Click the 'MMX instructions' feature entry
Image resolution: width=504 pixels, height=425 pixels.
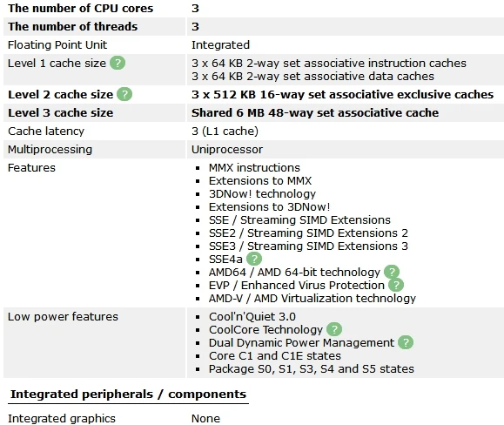(x=254, y=167)
